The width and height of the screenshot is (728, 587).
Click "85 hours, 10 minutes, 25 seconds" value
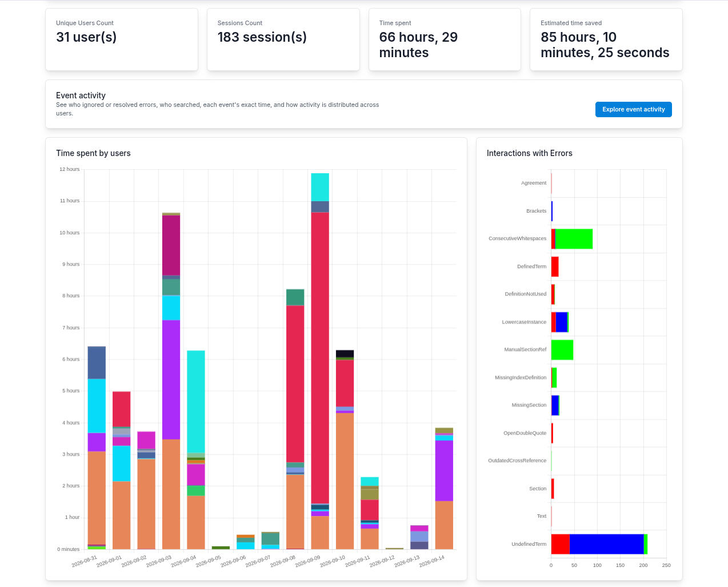605,45
